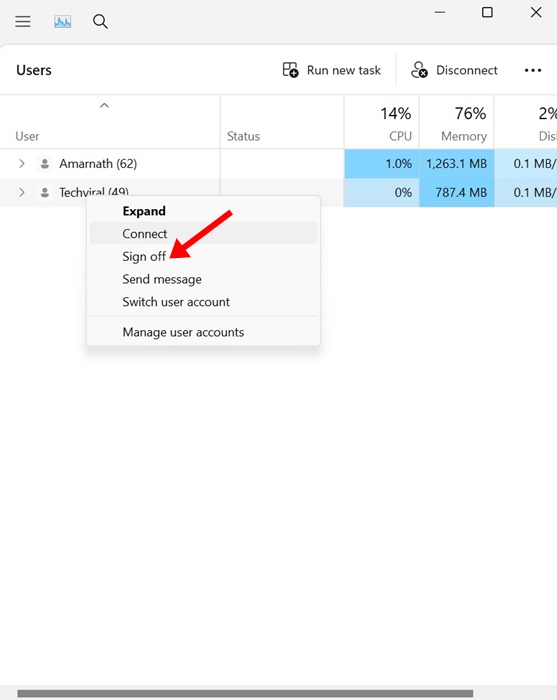
Task: Choose Sign off from the context menu
Action: coord(144,257)
